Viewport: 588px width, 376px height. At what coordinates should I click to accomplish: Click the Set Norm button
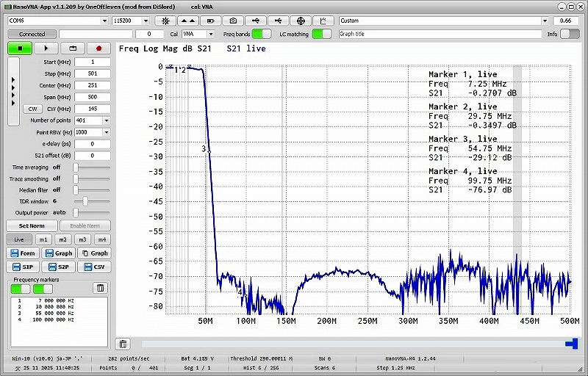(x=32, y=225)
